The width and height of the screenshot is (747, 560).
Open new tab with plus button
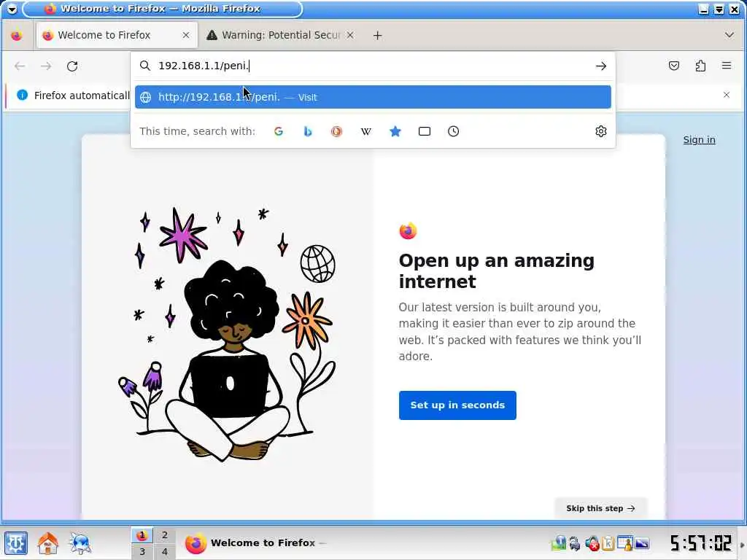click(x=377, y=35)
